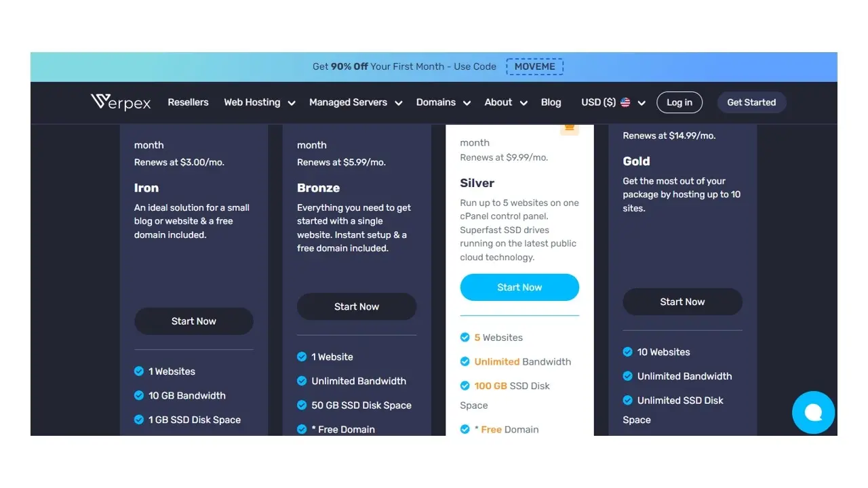Click the Gold plan heading

[637, 161]
